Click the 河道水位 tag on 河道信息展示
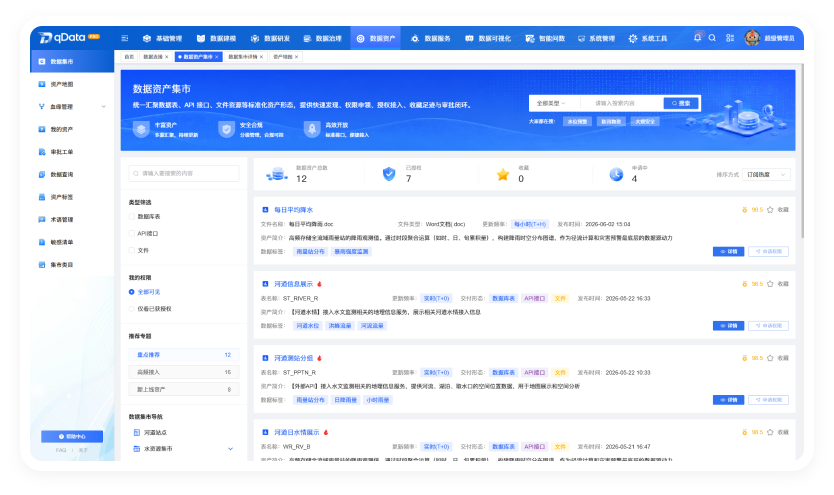 tap(307, 325)
